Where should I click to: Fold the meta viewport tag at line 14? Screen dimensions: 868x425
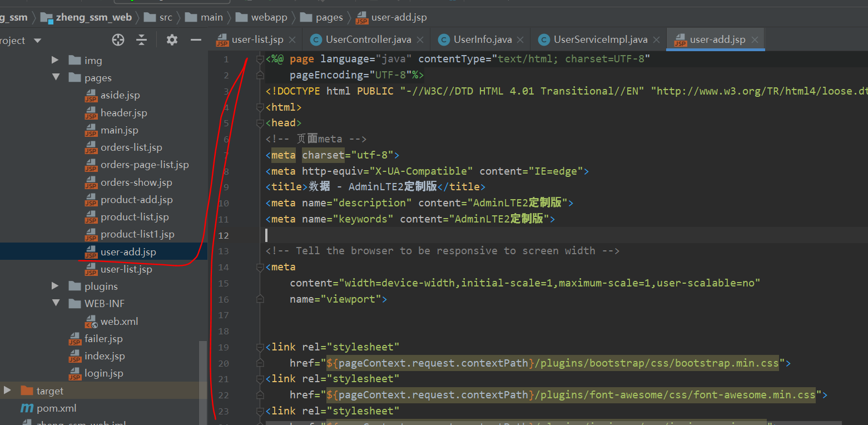(260, 267)
